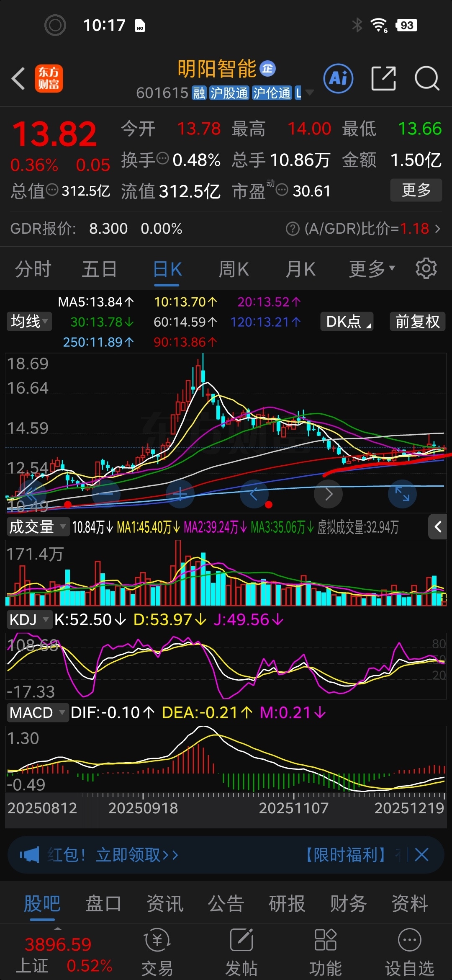
Task: Expand the 上证 index bar
Action: 58,928
